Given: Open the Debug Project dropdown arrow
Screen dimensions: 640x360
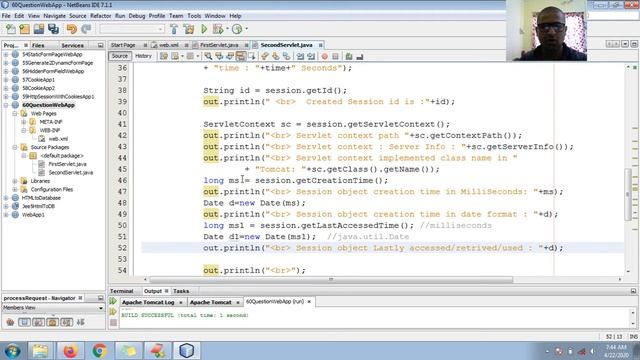Looking at the screenshot, I should tap(227, 29).
